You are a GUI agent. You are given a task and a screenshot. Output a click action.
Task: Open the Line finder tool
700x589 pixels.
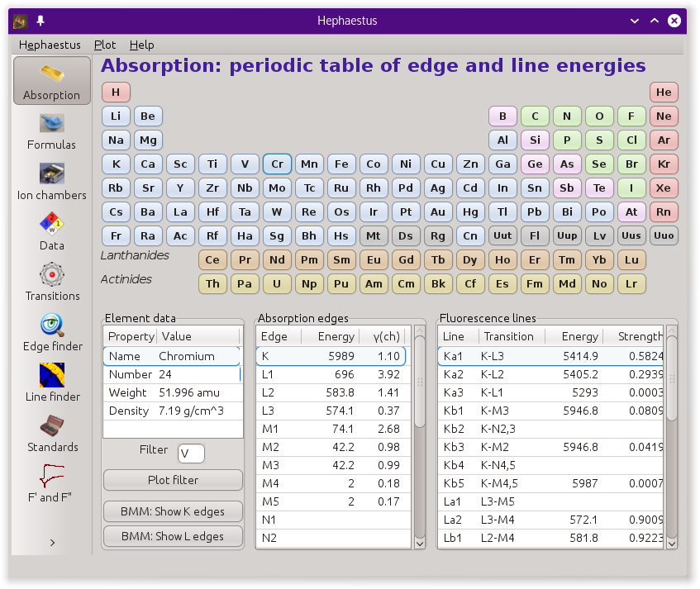coord(52,383)
